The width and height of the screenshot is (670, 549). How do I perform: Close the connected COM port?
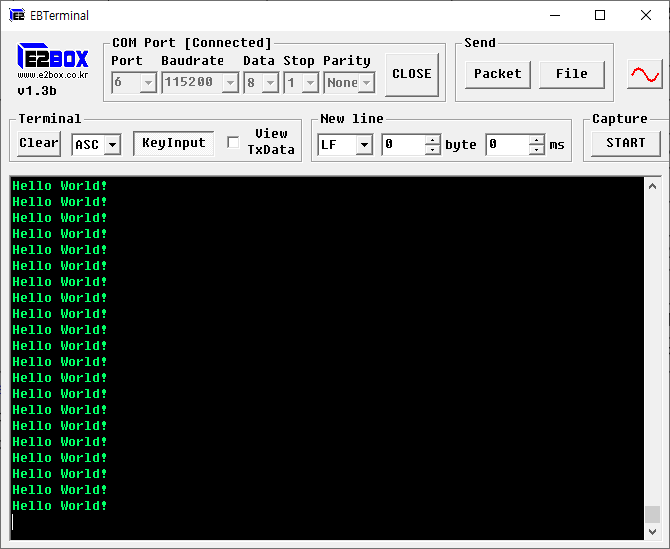(x=412, y=74)
